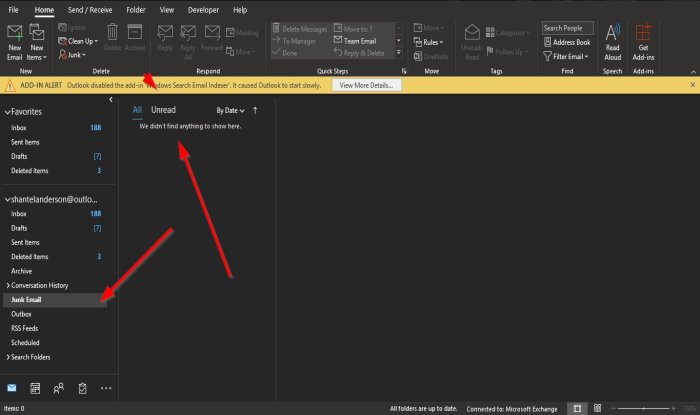The image size is (700, 415).
Task: Adjust the zoom slider
Action: coord(643,408)
